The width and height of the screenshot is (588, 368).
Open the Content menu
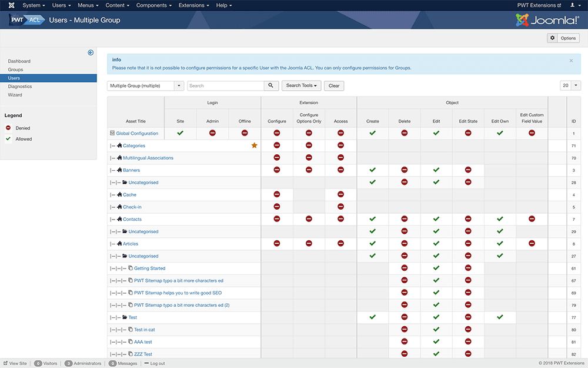(118, 5)
